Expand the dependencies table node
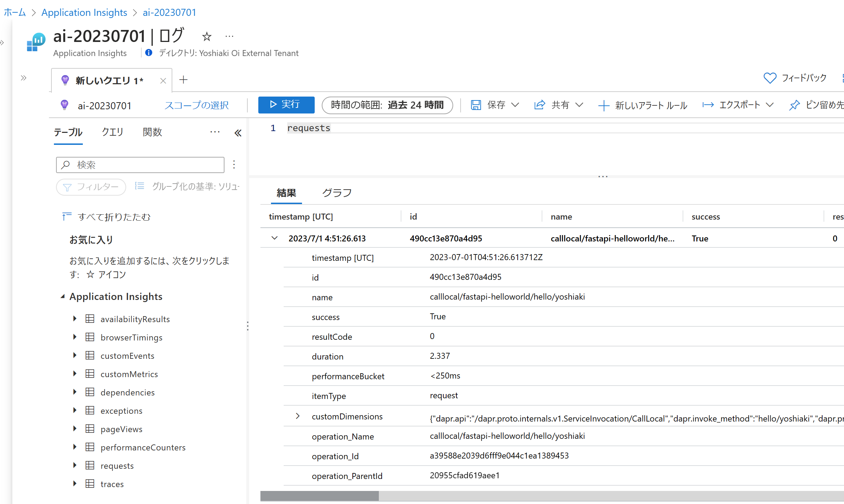 click(75, 392)
